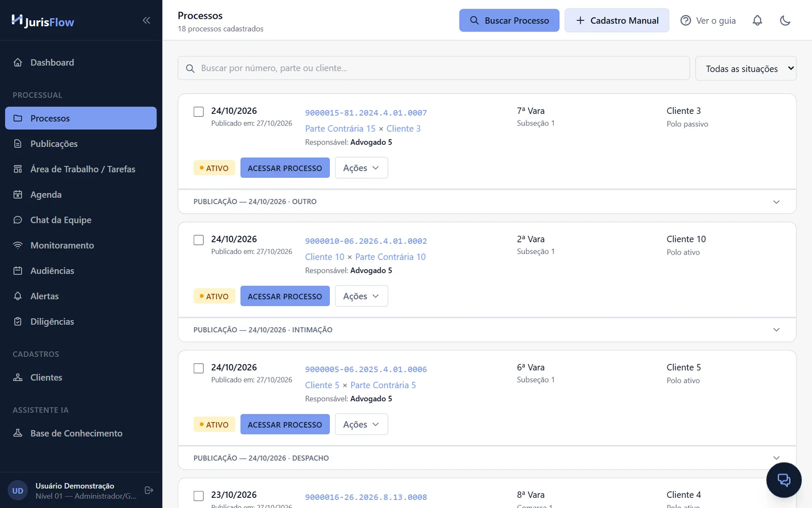Select checkbox for process dated 23/10/2026
812x508 pixels.
[x=198, y=496]
